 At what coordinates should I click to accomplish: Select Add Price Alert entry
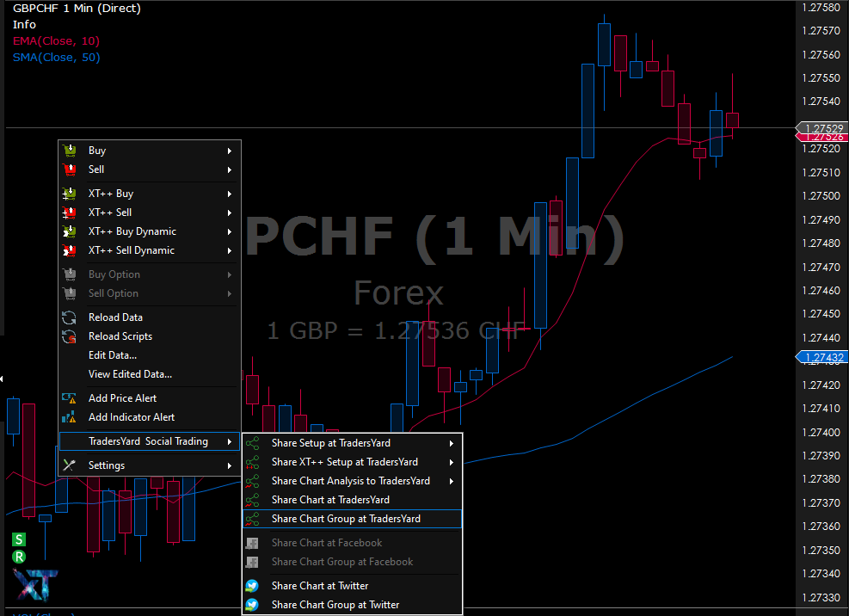click(x=149, y=398)
